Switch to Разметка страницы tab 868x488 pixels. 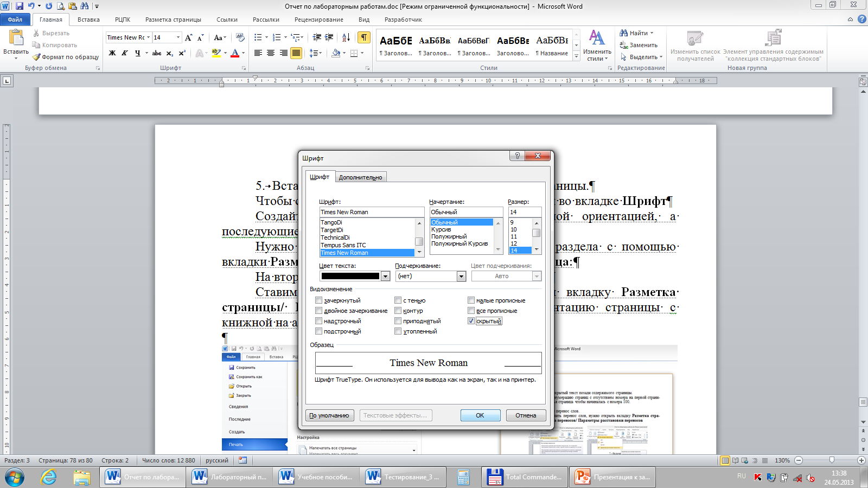pos(173,20)
